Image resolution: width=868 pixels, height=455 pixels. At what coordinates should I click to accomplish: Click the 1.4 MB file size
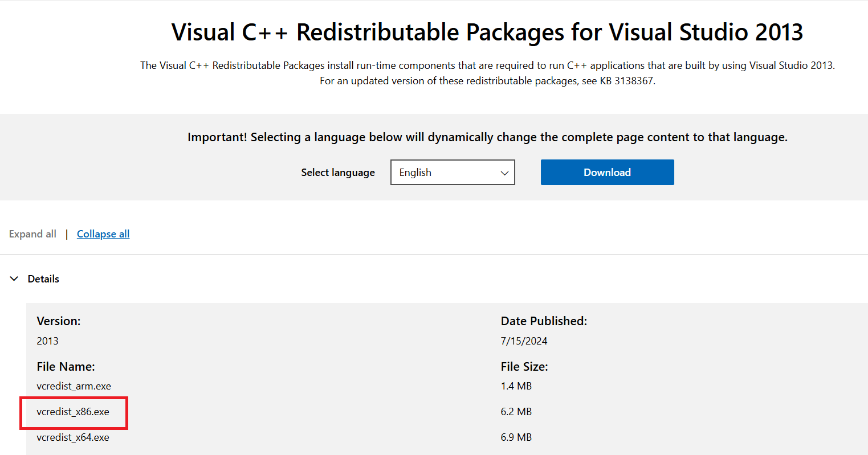[516, 386]
